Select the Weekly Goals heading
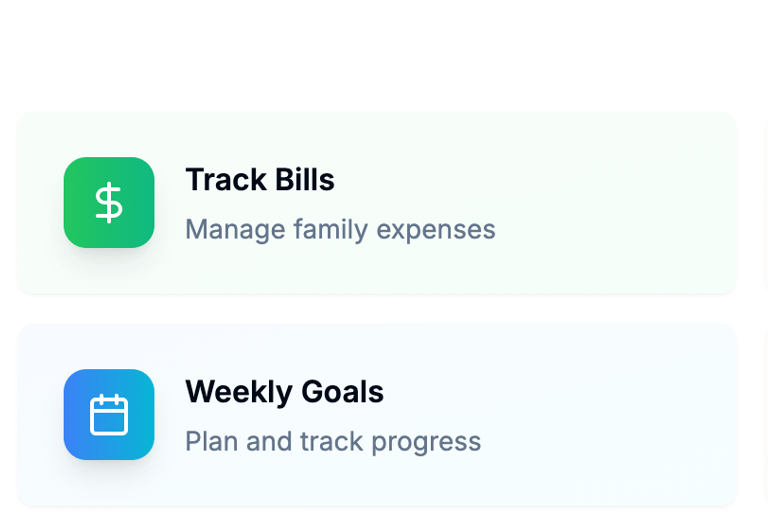 284,392
